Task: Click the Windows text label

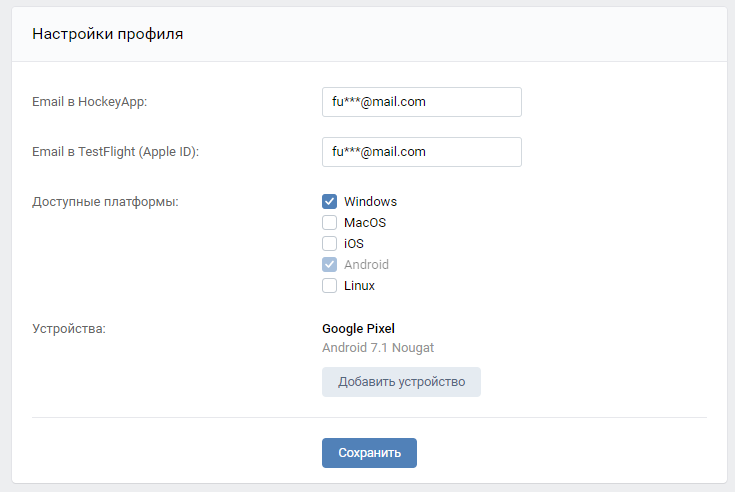Action: pyautogui.click(x=370, y=201)
